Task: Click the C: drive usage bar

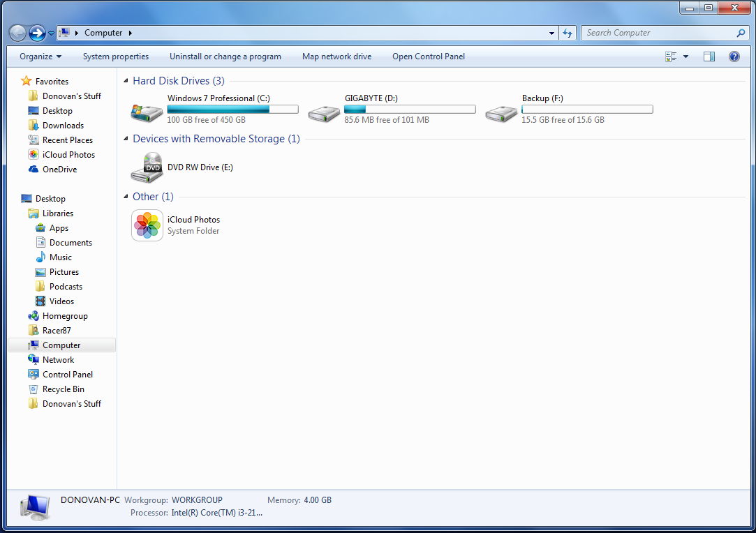Action: coord(233,110)
